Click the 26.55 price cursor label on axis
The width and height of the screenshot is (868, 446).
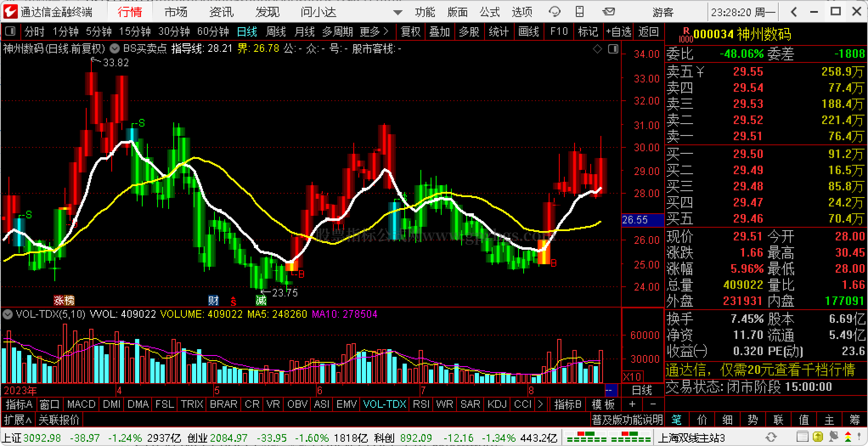click(x=642, y=220)
